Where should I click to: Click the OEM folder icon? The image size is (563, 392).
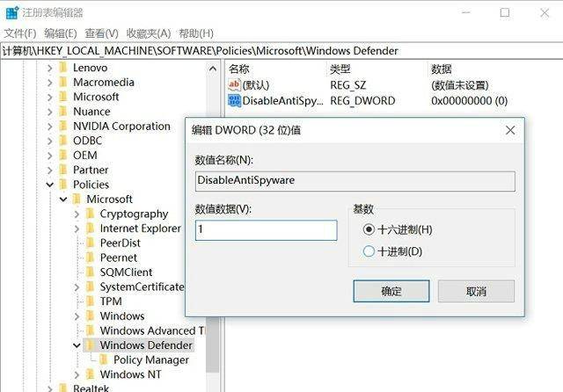pos(63,156)
